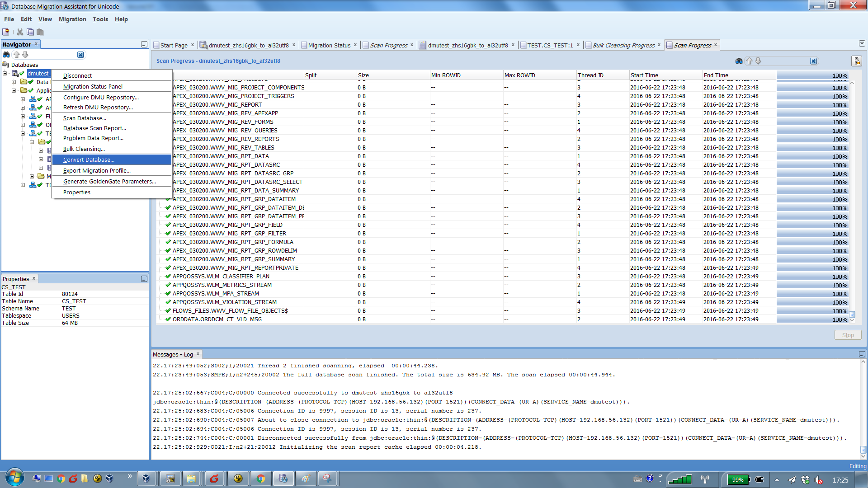The image size is (868, 488).
Task: Click the Dropbox tray icon
Action: (x=805, y=480)
